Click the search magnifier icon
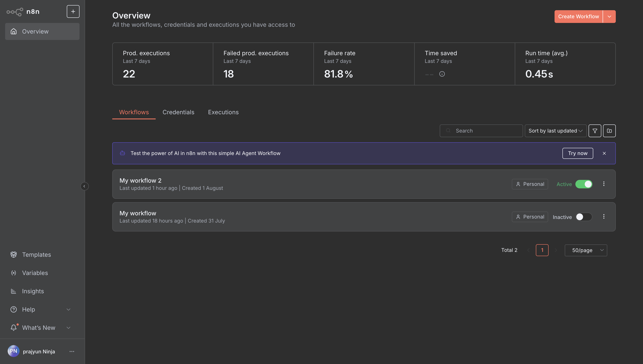Image resolution: width=643 pixels, height=364 pixels. click(x=448, y=130)
